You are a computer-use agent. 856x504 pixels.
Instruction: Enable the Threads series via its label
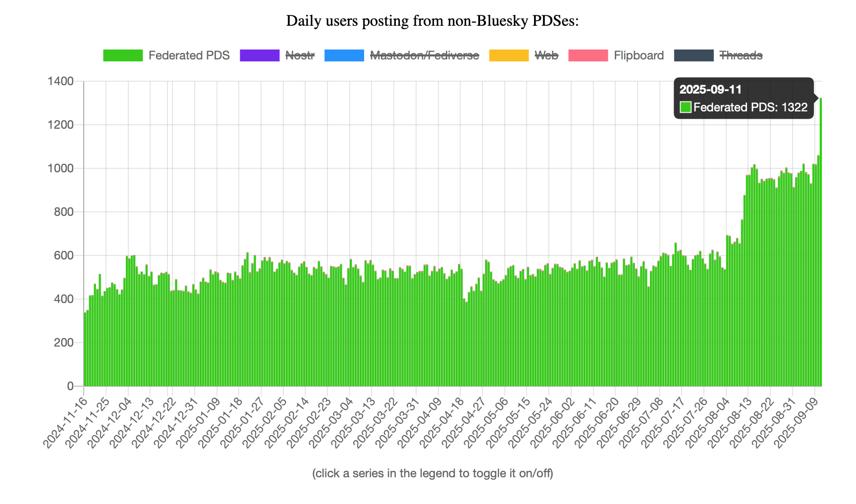(741, 55)
